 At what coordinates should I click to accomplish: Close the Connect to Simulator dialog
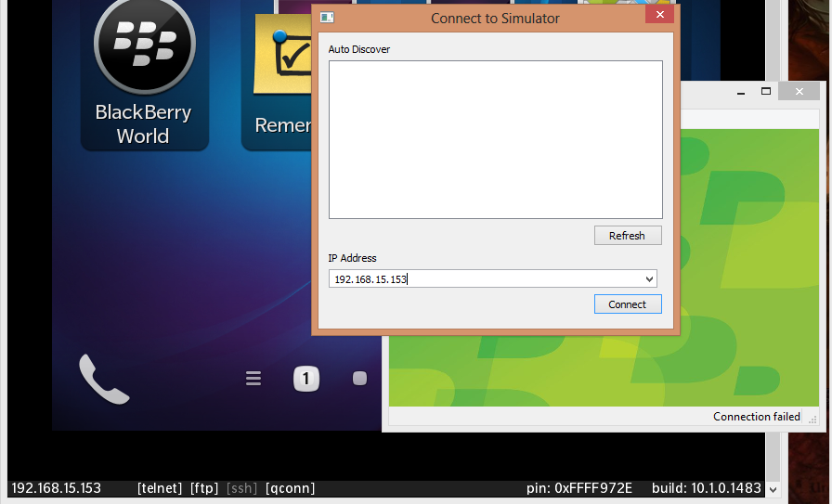pyautogui.click(x=659, y=14)
